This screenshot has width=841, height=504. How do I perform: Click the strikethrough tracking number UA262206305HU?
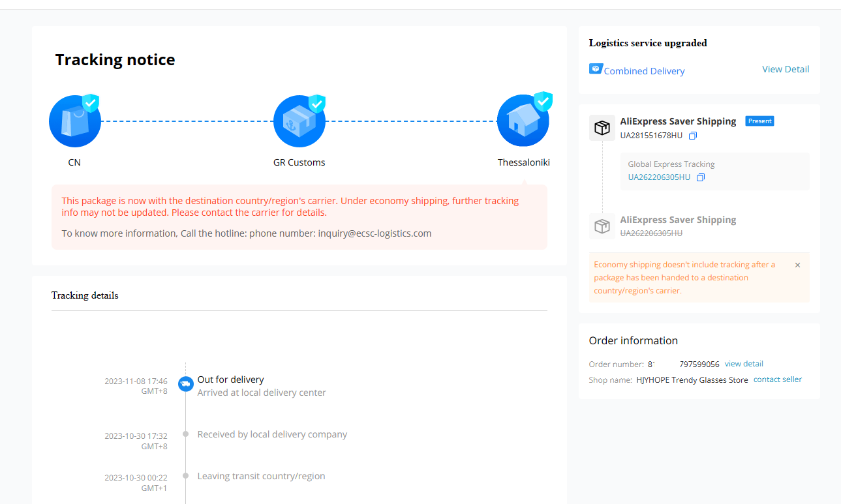click(x=651, y=233)
